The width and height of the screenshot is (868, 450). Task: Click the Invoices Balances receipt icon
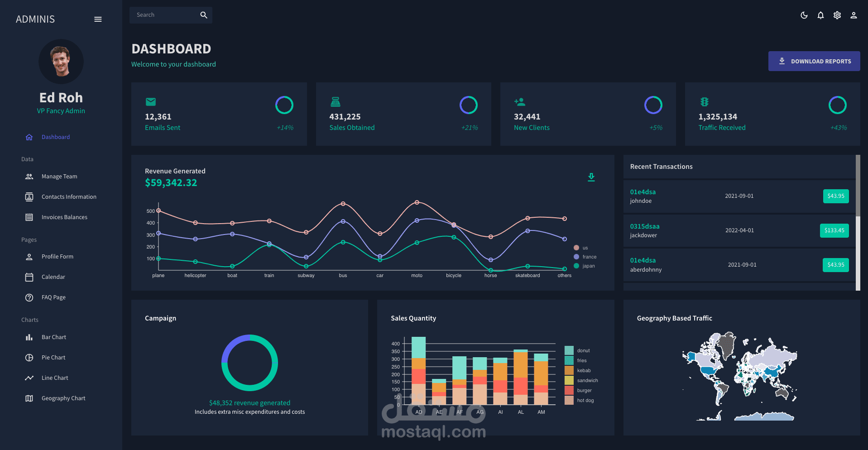[x=29, y=217]
